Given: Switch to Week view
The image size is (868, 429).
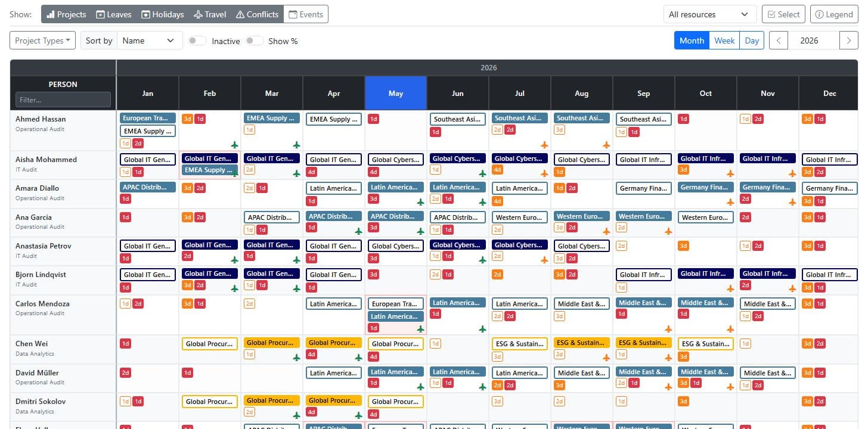Looking at the screenshot, I should 724,41.
